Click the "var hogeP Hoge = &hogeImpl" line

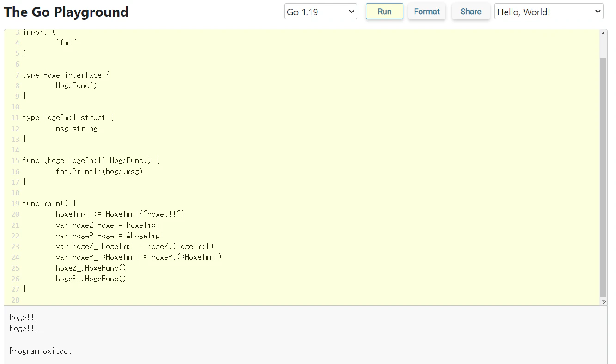[x=110, y=236]
